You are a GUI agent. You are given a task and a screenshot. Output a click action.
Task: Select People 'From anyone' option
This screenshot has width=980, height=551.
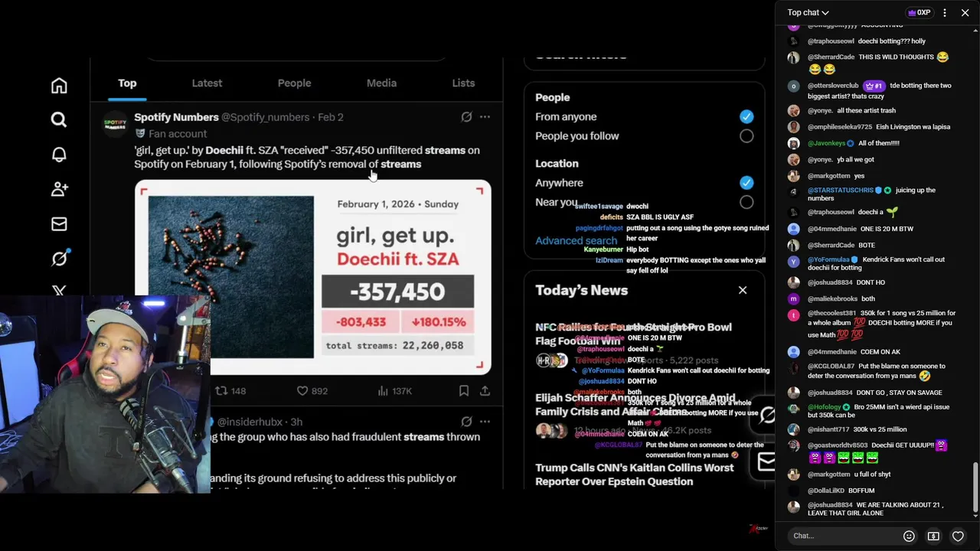746,116
